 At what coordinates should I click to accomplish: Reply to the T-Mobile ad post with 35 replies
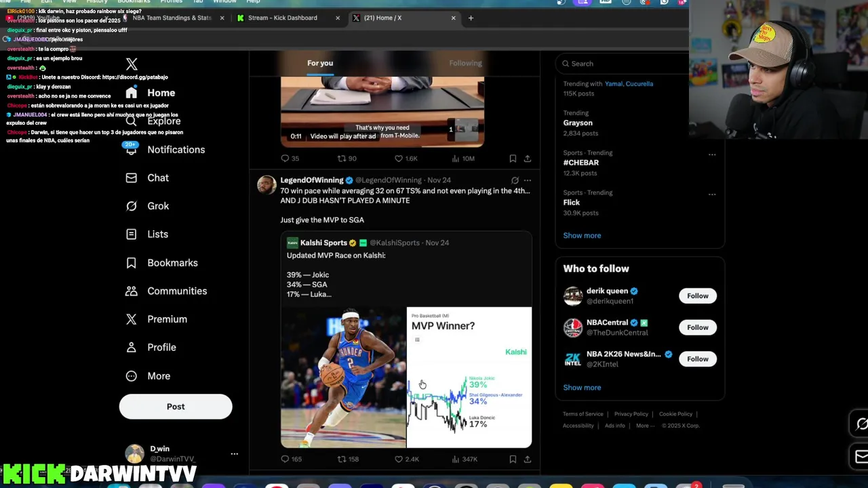click(x=290, y=159)
